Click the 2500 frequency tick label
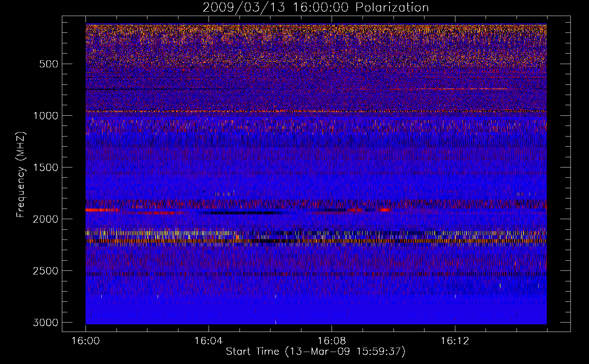This screenshot has width=589, height=364. click(x=46, y=271)
